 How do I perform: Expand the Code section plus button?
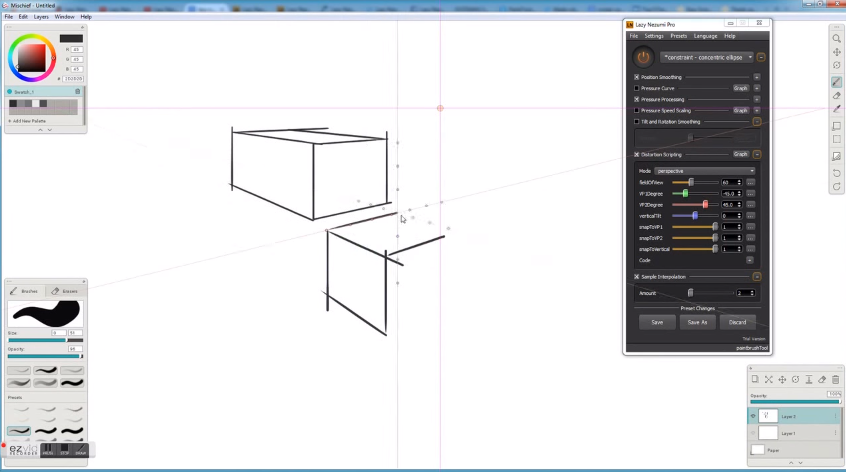click(x=750, y=260)
